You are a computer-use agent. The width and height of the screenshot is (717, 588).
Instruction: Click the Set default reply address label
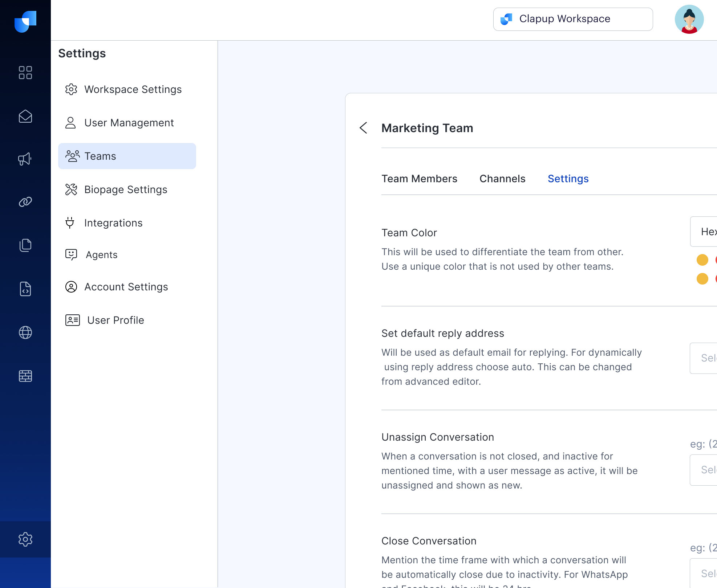[443, 333]
